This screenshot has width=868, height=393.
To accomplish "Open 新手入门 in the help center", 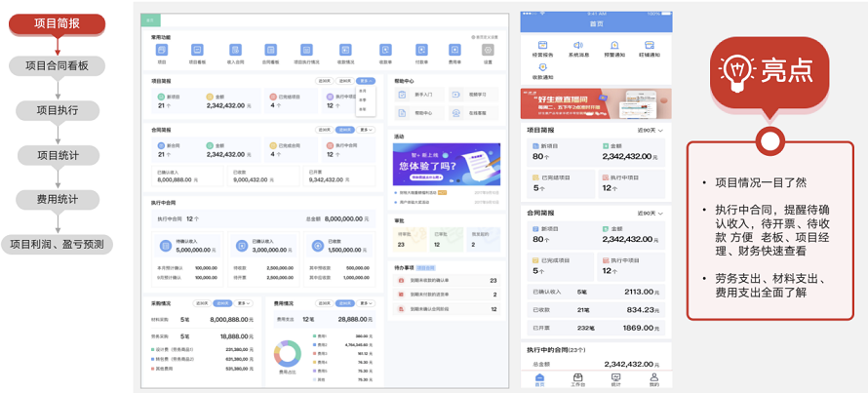I will tap(418, 95).
